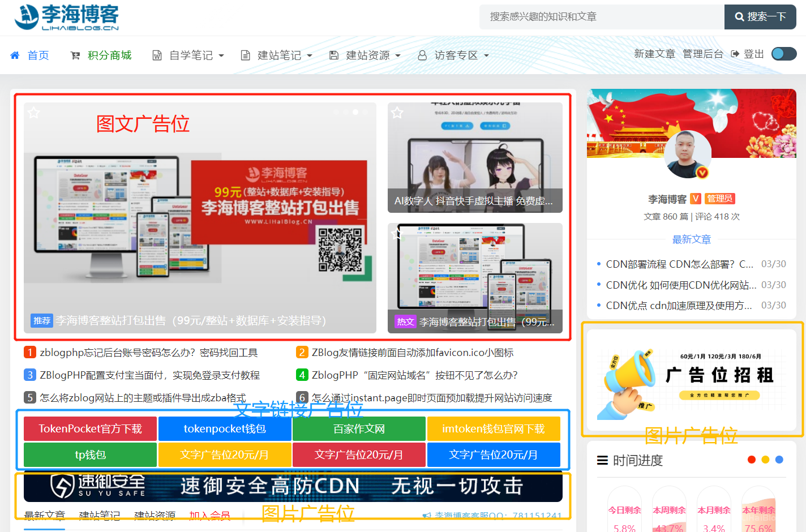Screen dimensions: 806x532
Task: Open sidebar article CDN优点 cdn加速原理及使用方
Action: pyautogui.click(x=679, y=305)
